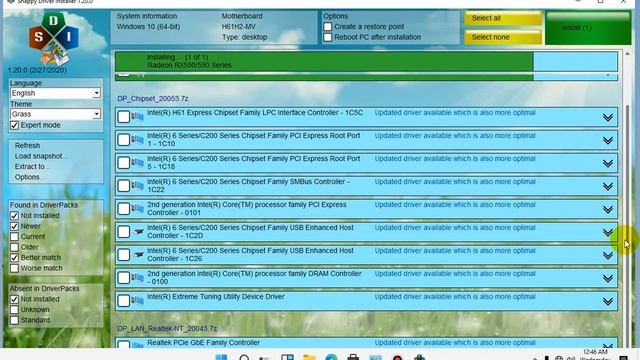Expand PCI Express Controller - 0101 row
This screenshot has width=640, height=360.
[x=608, y=209]
